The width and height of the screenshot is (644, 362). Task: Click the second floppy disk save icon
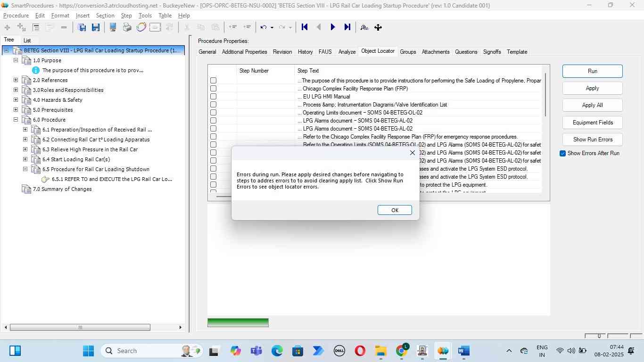pos(96,27)
